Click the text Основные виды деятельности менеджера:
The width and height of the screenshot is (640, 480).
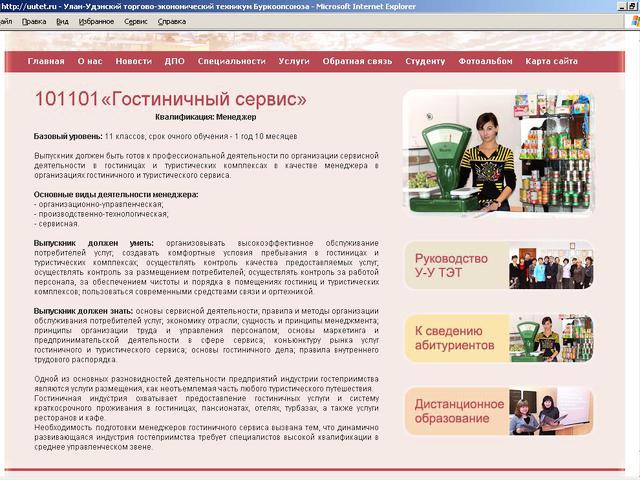(116, 195)
